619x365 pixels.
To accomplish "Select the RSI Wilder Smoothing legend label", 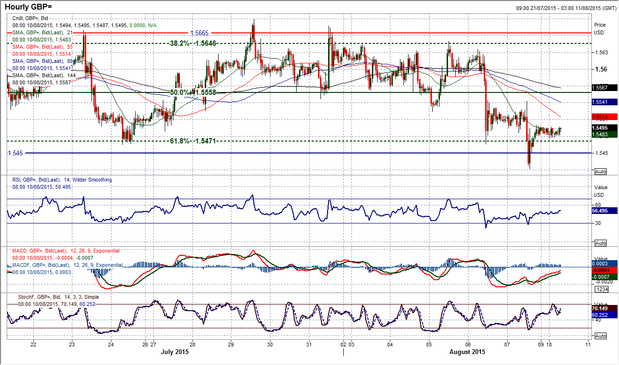I will (x=62, y=180).
